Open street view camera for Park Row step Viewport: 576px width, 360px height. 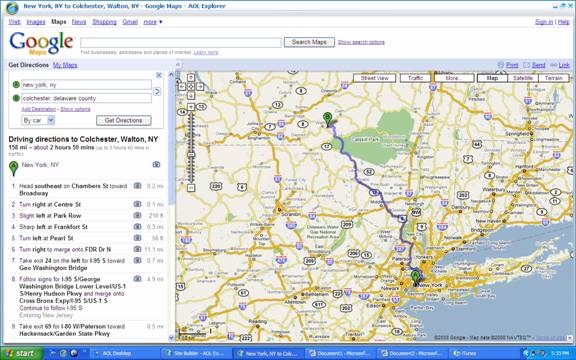(137, 215)
